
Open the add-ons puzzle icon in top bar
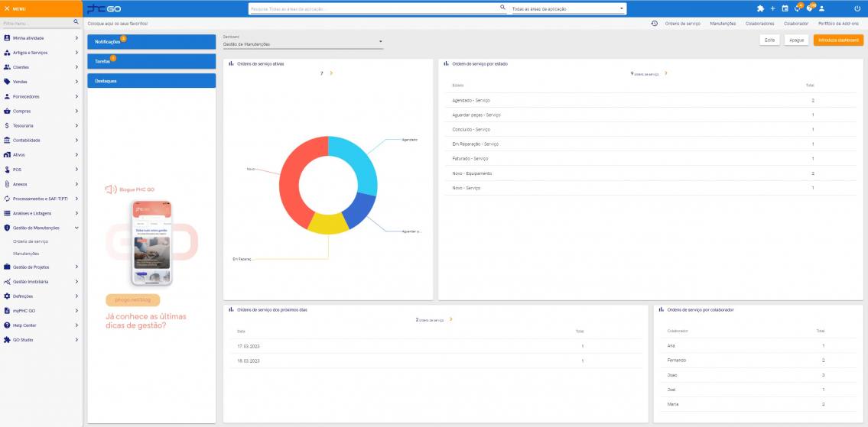point(760,9)
